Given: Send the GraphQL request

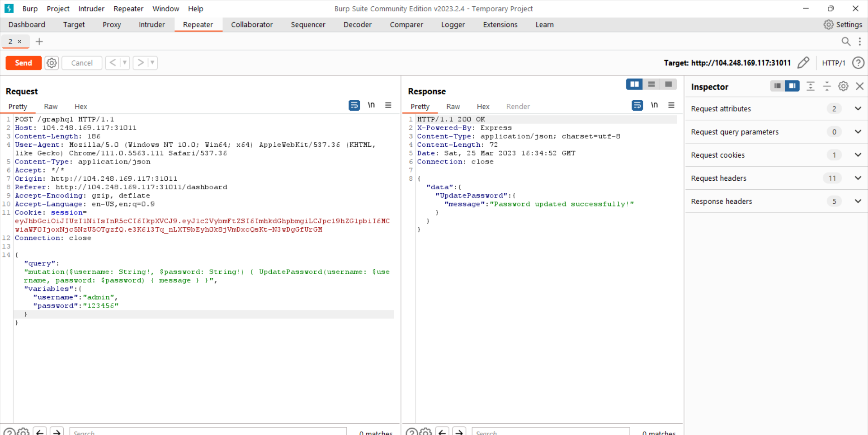Looking at the screenshot, I should [x=23, y=63].
